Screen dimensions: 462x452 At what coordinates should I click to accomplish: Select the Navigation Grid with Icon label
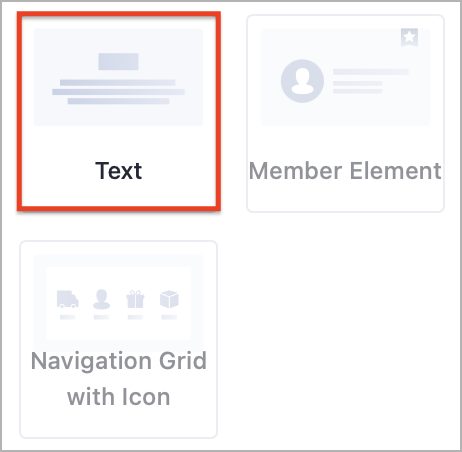point(119,379)
